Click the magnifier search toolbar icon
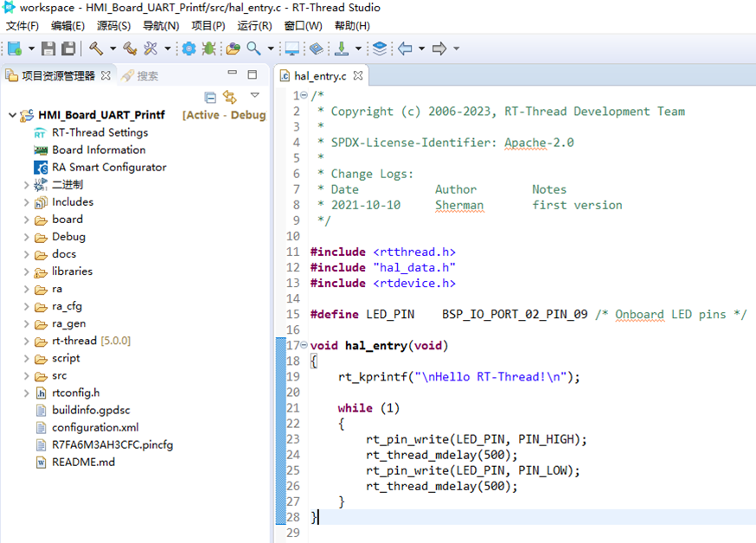 (x=253, y=48)
